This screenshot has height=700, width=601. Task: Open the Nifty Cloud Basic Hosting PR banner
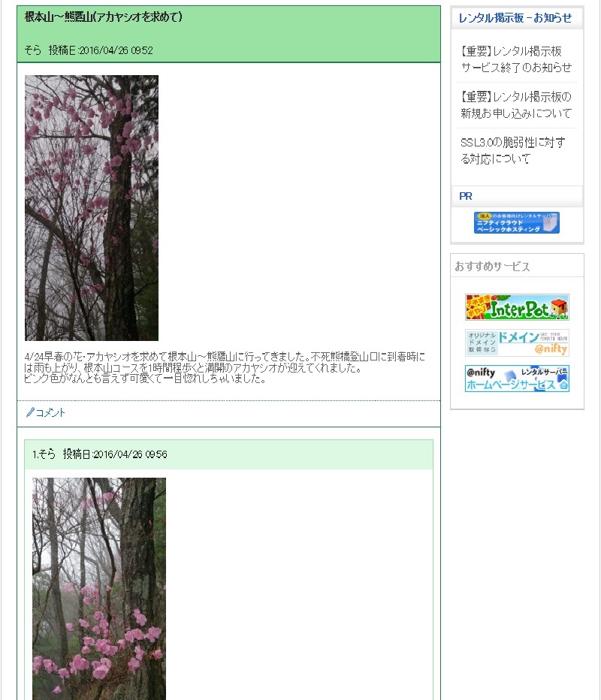click(x=517, y=222)
